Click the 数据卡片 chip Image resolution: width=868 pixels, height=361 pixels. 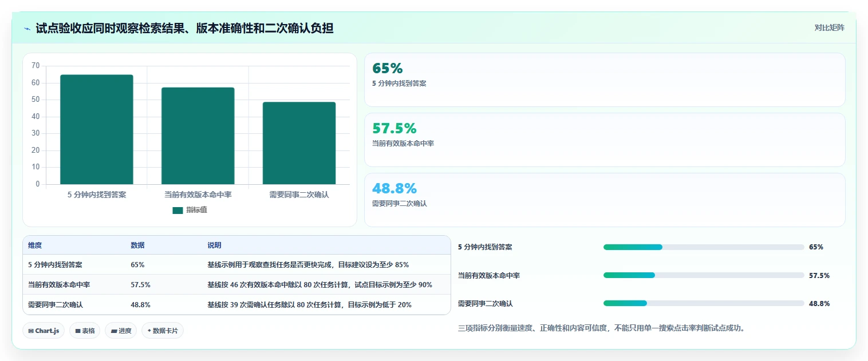[163, 331]
